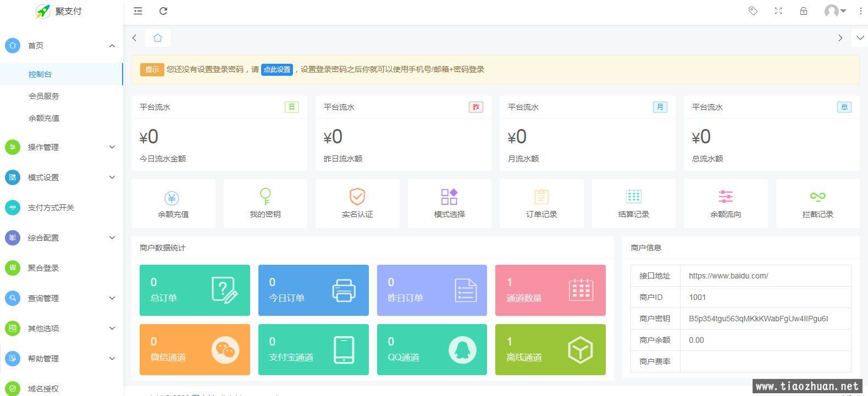Select the home tab icon
Screen dimensions: 868x396
coord(158,38)
